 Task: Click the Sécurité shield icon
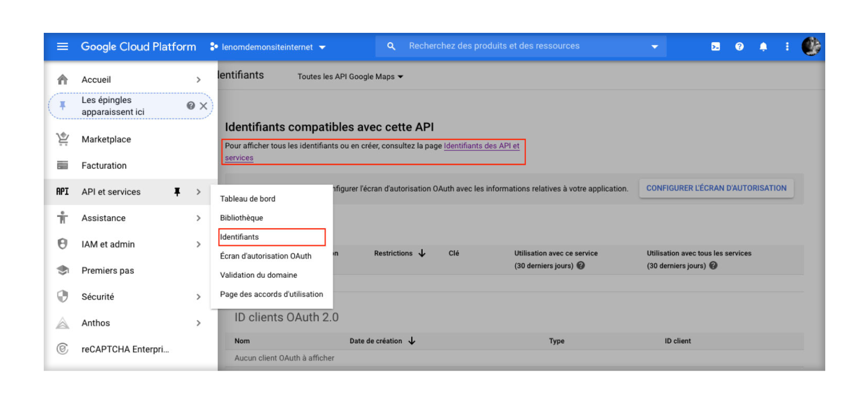coord(63,297)
